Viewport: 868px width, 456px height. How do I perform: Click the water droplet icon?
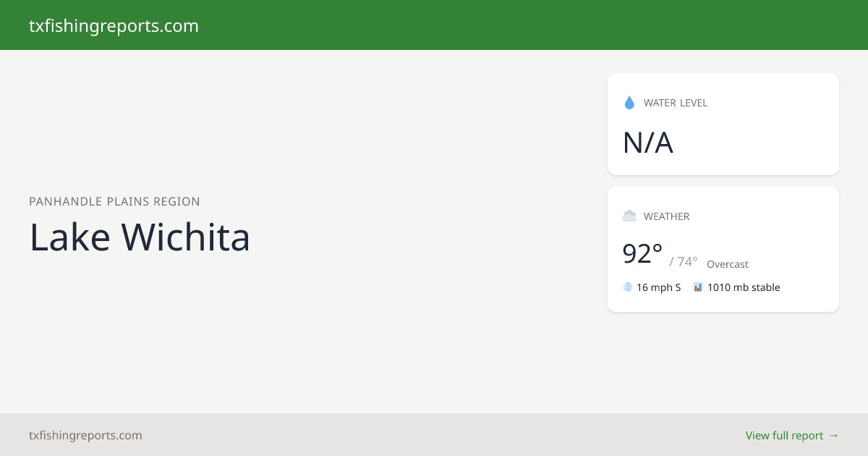click(629, 103)
